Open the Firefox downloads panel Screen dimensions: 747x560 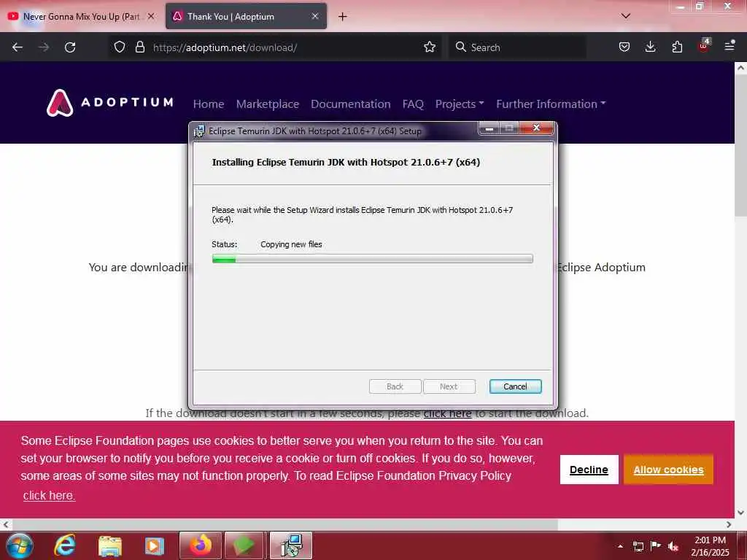tap(650, 47)
